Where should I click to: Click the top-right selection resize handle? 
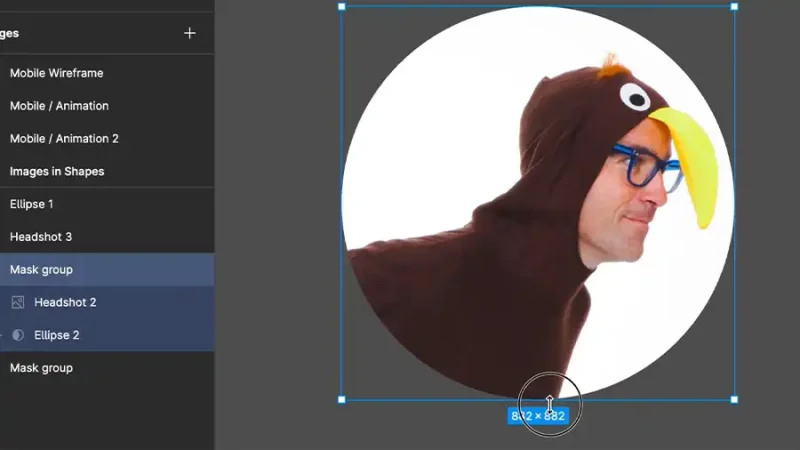click(x=734, y=7)
